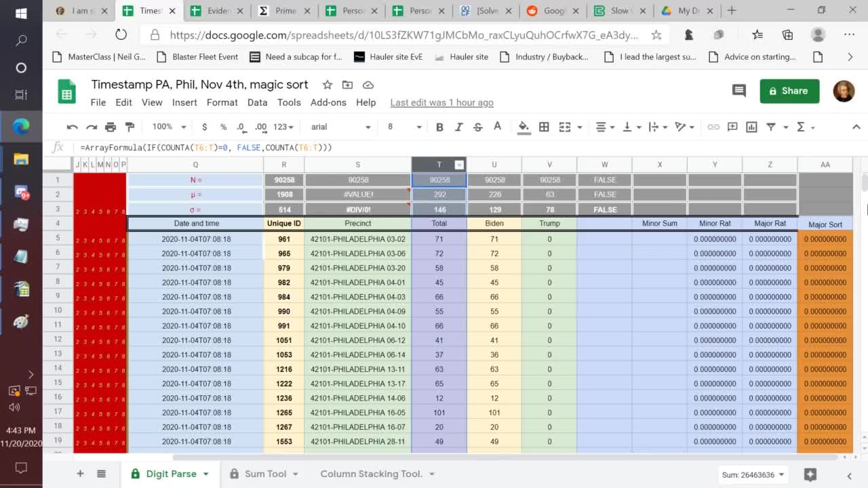Open the All Sheets list icon
The height and width of the screenshot is (488, 868).
101,474
